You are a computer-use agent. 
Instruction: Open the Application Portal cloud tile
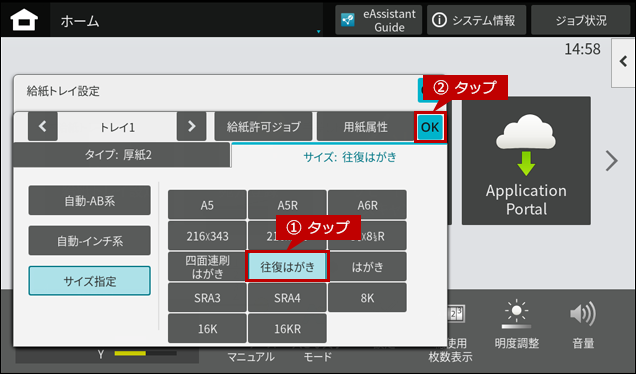point(526,161)
